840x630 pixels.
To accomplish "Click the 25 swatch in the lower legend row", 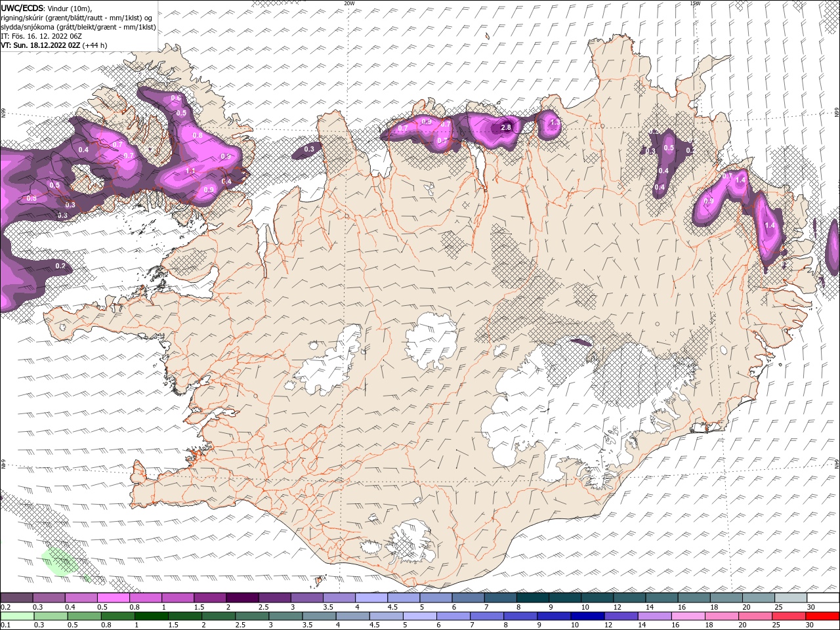I will pos(787,616).
